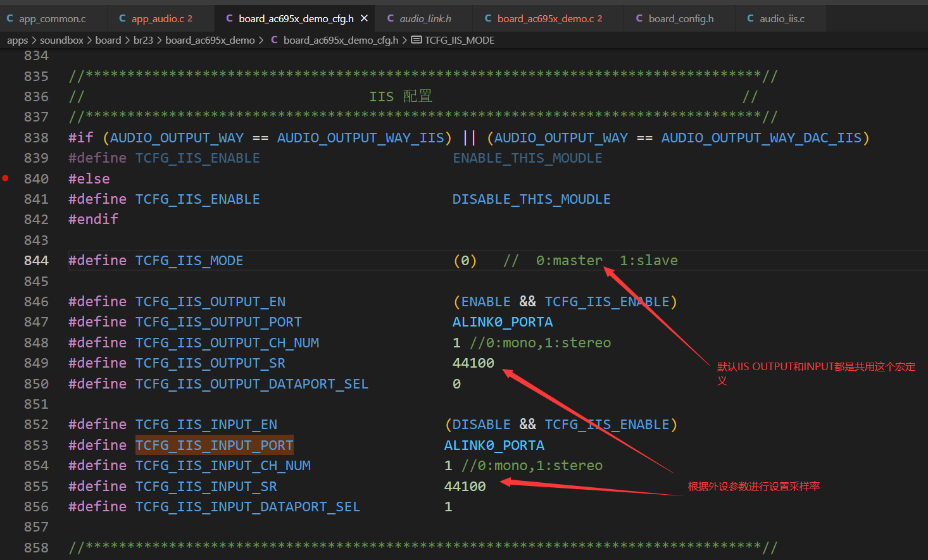Open the board_ac695x_demo folder breadcrumb
This screenshot has height=560, width=928.
[210, 40]
